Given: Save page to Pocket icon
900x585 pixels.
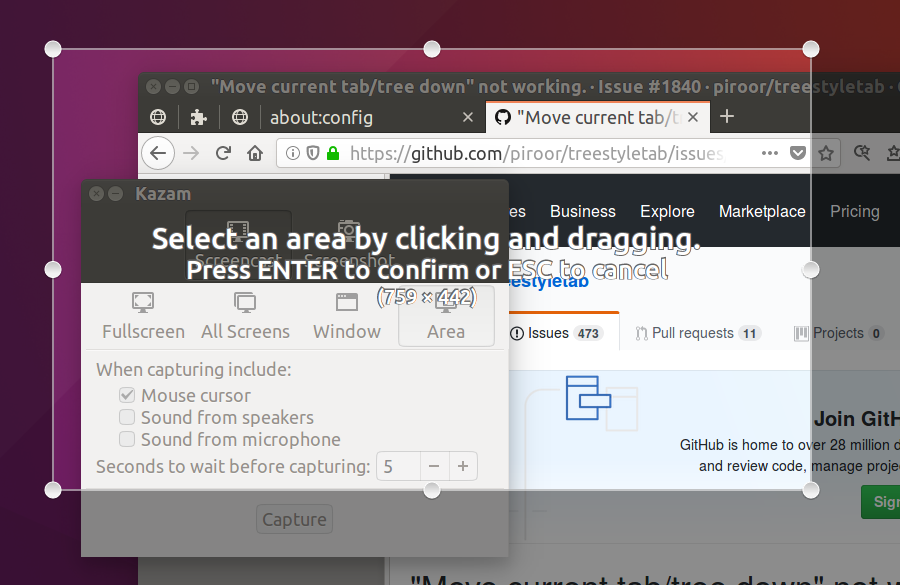Looking at the screenshot, I should pyautogui.click(x=798, y=153).
